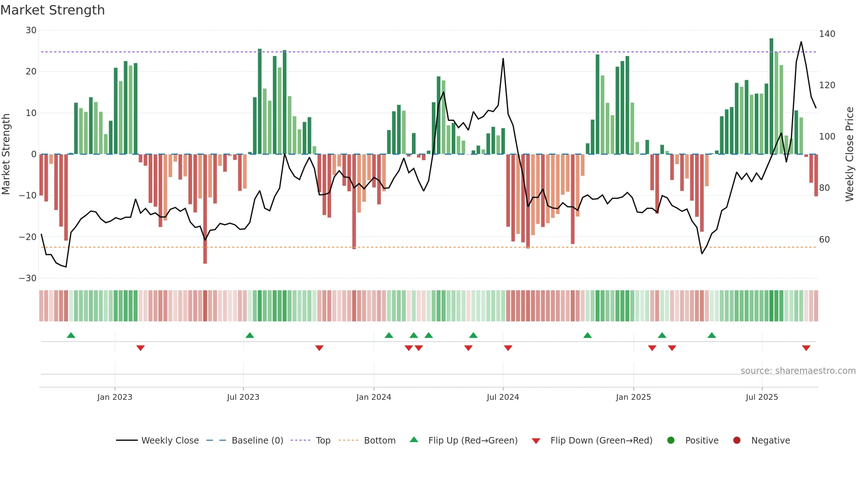
Task: Click the chart title Market Strength at top left
Action: [52, 10]
